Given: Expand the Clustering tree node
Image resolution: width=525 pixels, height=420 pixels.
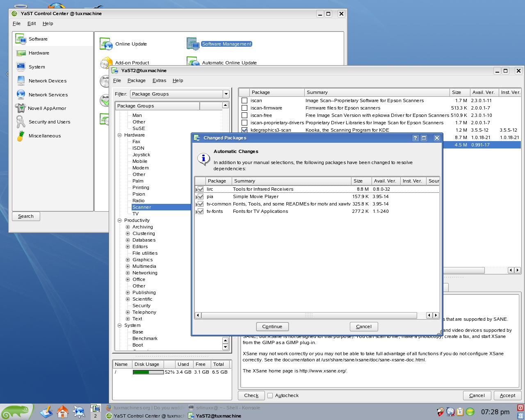Looking at the screenshot, I should point(128,233).
